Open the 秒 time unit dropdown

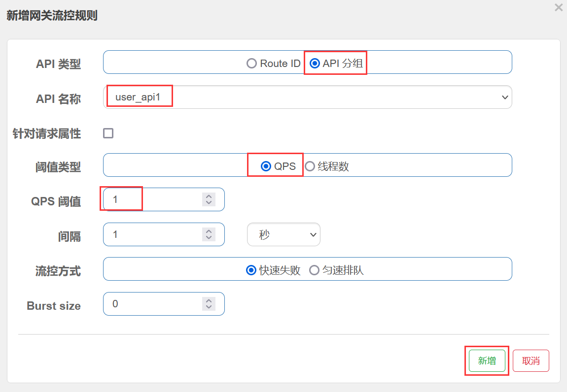283,234
